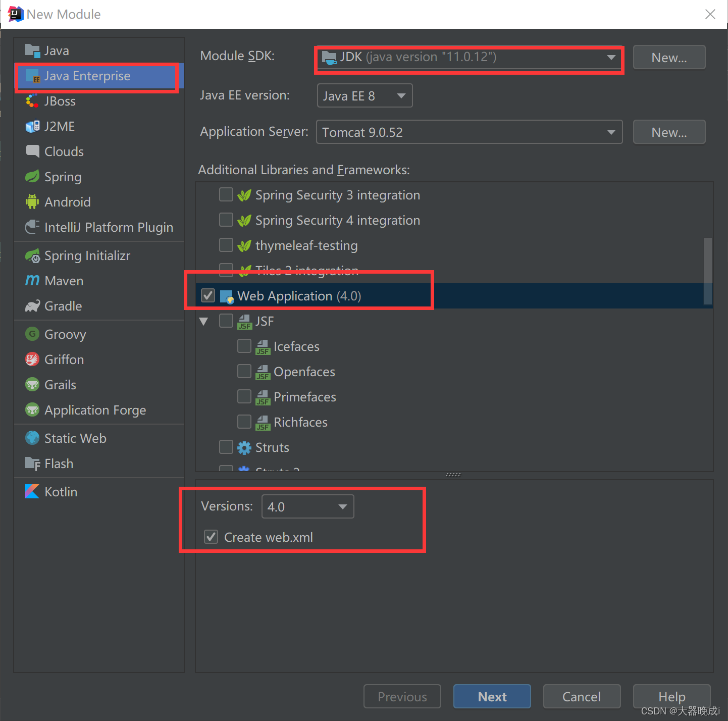Screen dimensions: 728x721
Task: Click the Grails green icon
Action: click(x=33, y=385)
